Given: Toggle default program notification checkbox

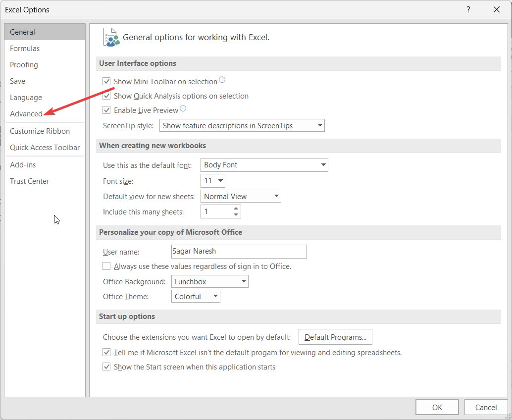Looking at the screenshot, I should tap(106, 353).
